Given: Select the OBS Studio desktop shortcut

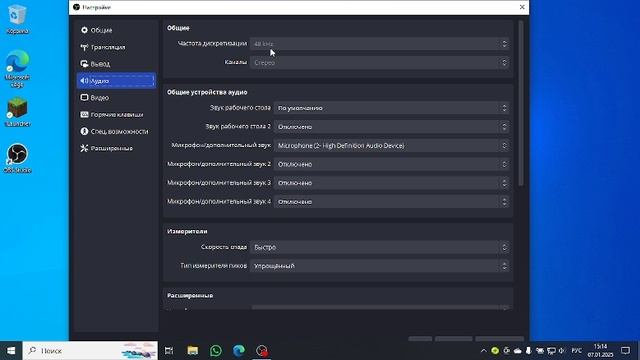Looking at the screenshot, I should click(x=17, y=158).
